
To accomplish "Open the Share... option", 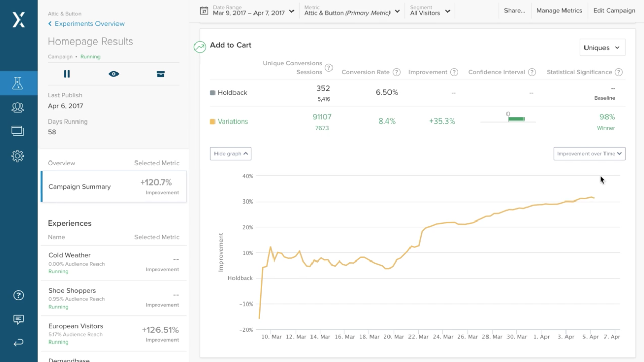I will point(514,10).
